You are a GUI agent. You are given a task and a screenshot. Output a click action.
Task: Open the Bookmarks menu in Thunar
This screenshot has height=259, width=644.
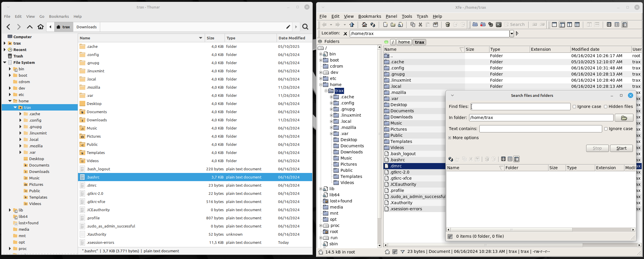(x=59, y=16)
